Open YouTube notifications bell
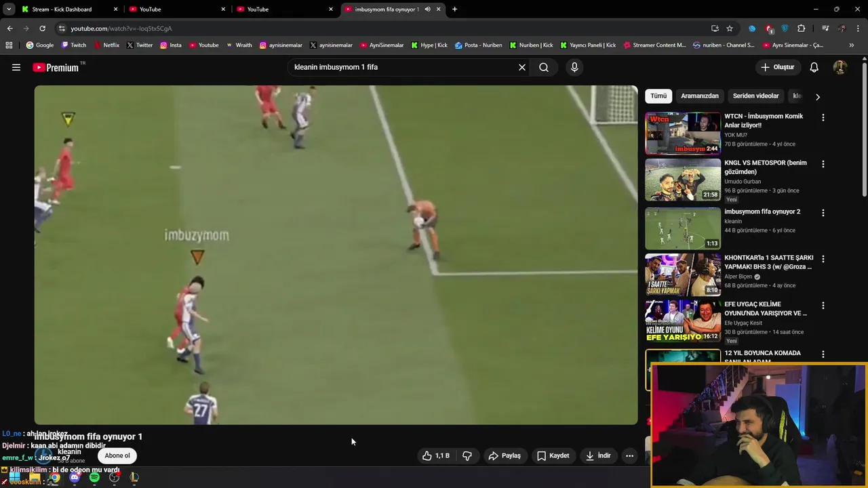 coord(814,67)
